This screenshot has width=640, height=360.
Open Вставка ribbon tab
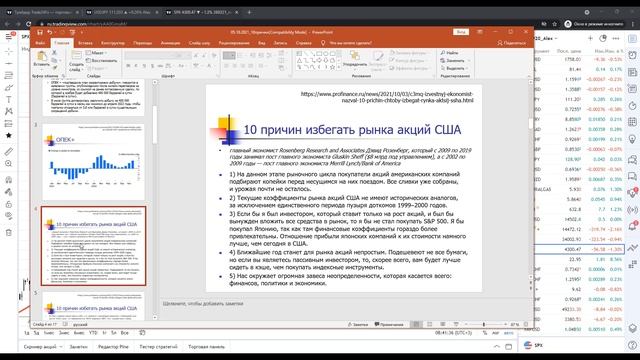coord(85,43)
